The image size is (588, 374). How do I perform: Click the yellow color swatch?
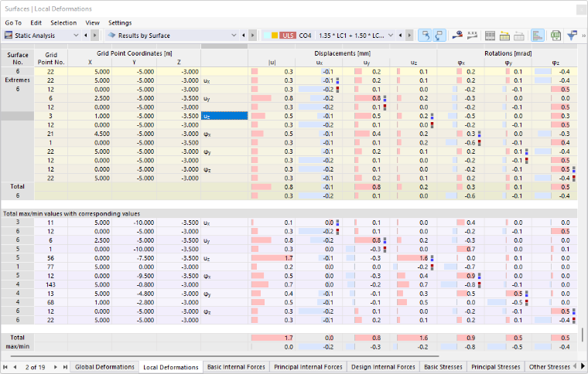[275, 36]
